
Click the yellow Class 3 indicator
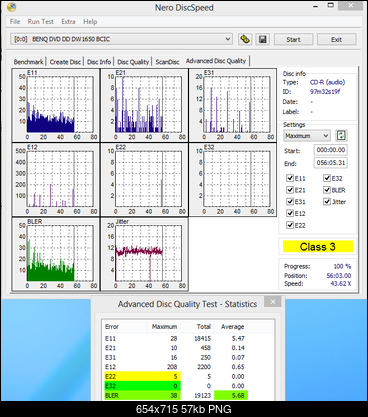coord(318,247)
